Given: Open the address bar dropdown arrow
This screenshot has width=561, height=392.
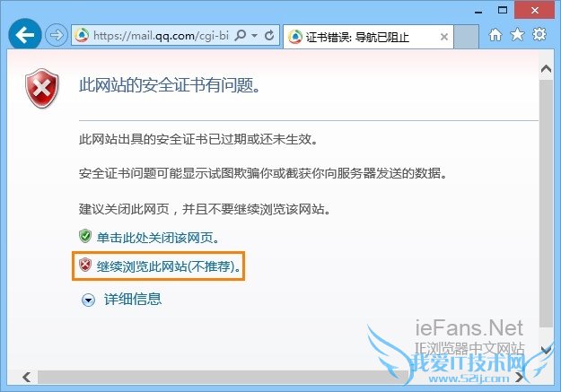Looking at the screenshot, I should (x=255, y=35).
